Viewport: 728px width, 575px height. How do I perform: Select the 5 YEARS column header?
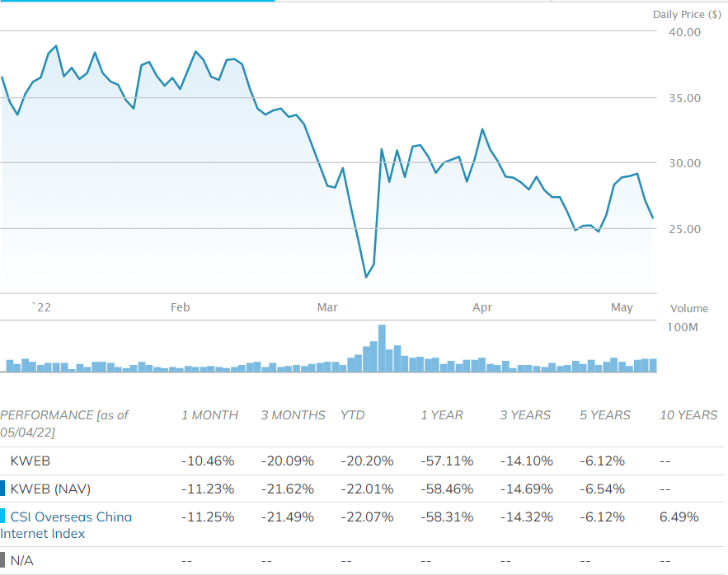pyautogui.click(x=604, y=415)
